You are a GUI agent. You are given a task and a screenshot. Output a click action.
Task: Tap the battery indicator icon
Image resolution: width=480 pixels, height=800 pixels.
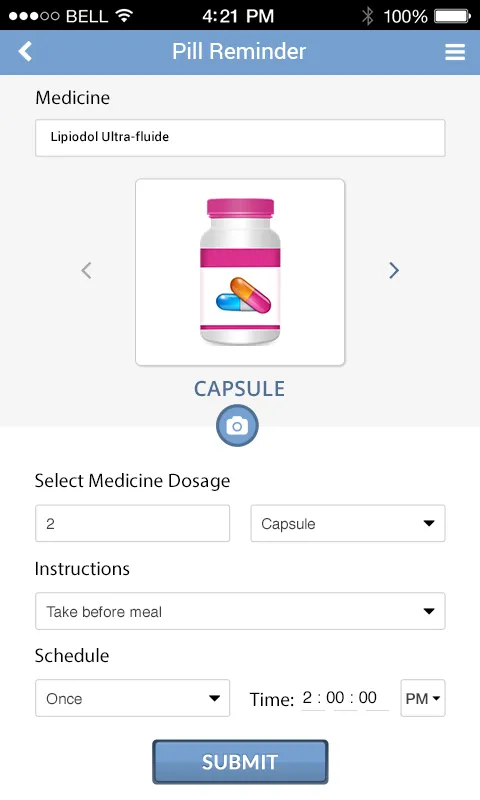click(452, 16)
